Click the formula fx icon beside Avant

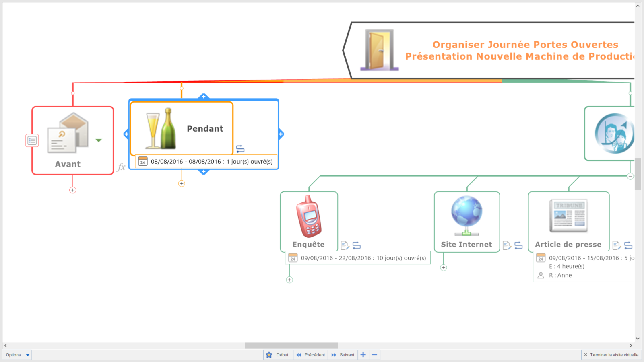click(x=121, y=167)
